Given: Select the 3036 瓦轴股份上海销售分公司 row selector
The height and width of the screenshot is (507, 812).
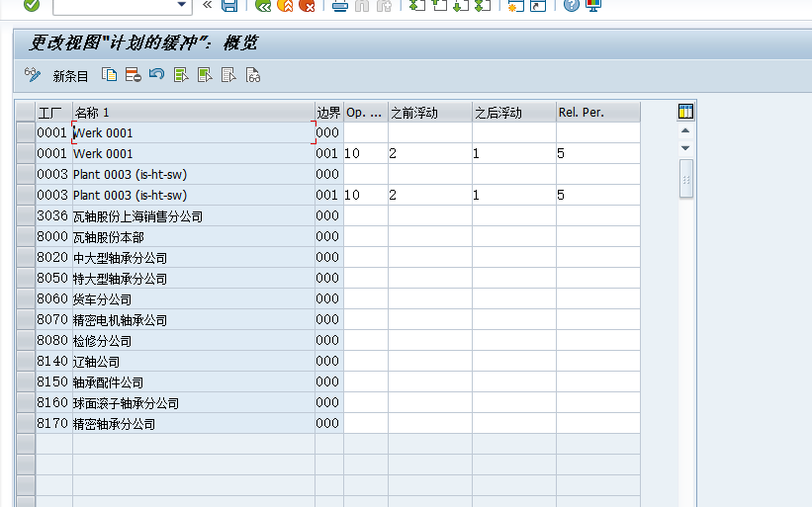Looking at the screenshot, I should coord(26,215).
